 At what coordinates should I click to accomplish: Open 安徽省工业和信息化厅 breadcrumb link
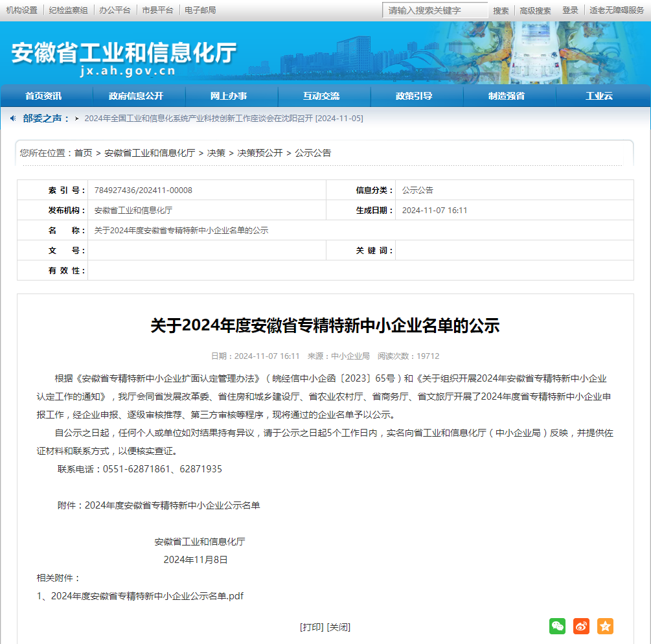tap(150, 153)
